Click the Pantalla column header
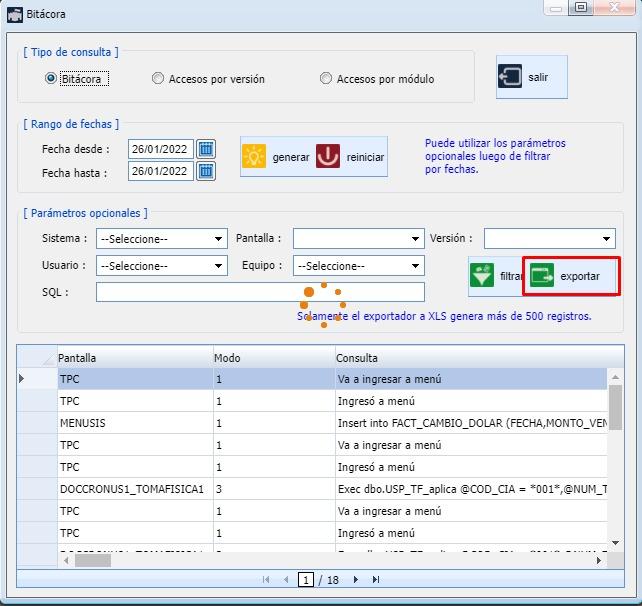 click(135, 357)
